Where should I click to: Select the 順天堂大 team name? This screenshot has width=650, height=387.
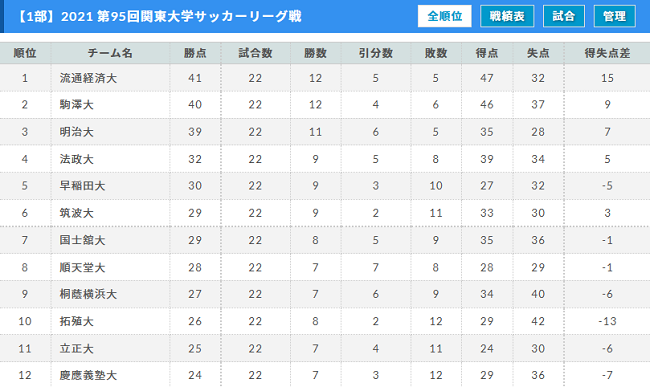82,267
